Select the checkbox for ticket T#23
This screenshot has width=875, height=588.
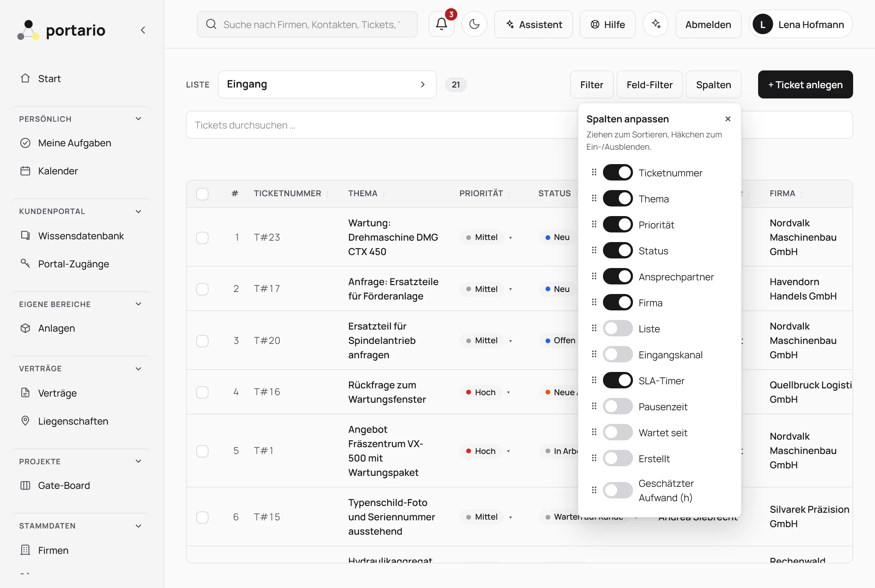202,237
